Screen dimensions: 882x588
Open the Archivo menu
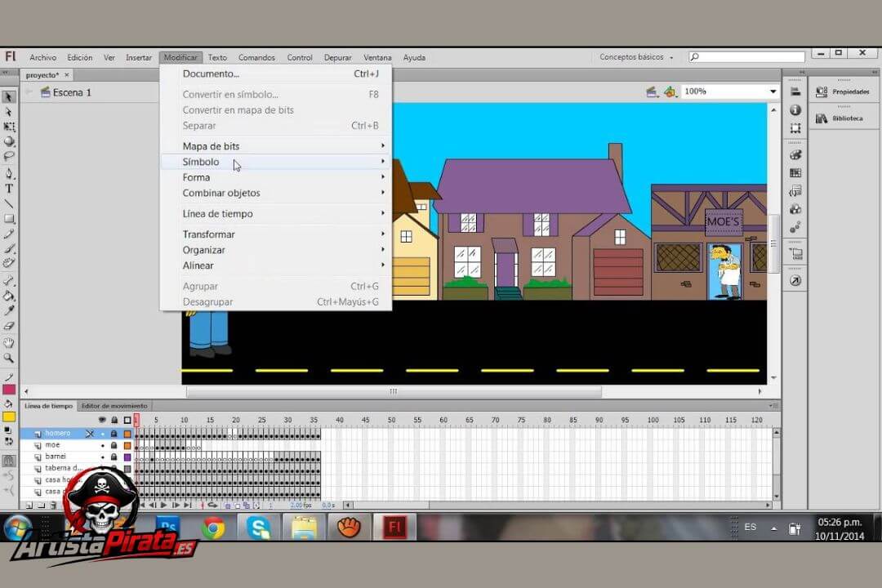point(42,57)
